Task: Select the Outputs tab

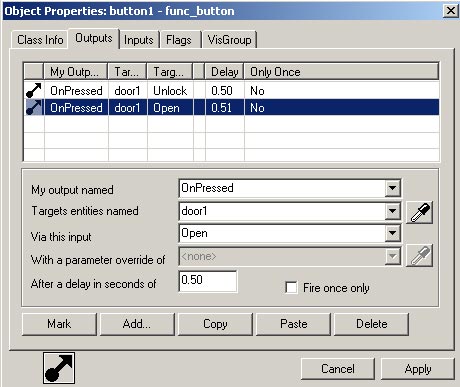Action: (x=94, y=38)
